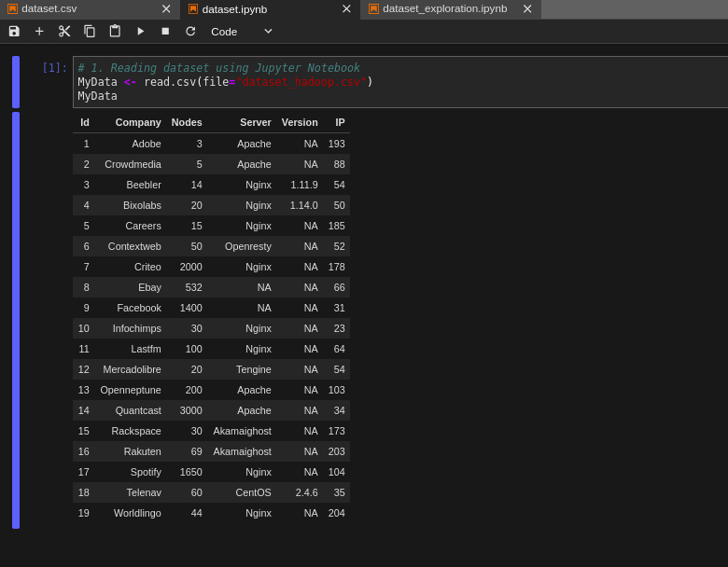Click the notebook icon on dataset.csv tab

point(12,8)
